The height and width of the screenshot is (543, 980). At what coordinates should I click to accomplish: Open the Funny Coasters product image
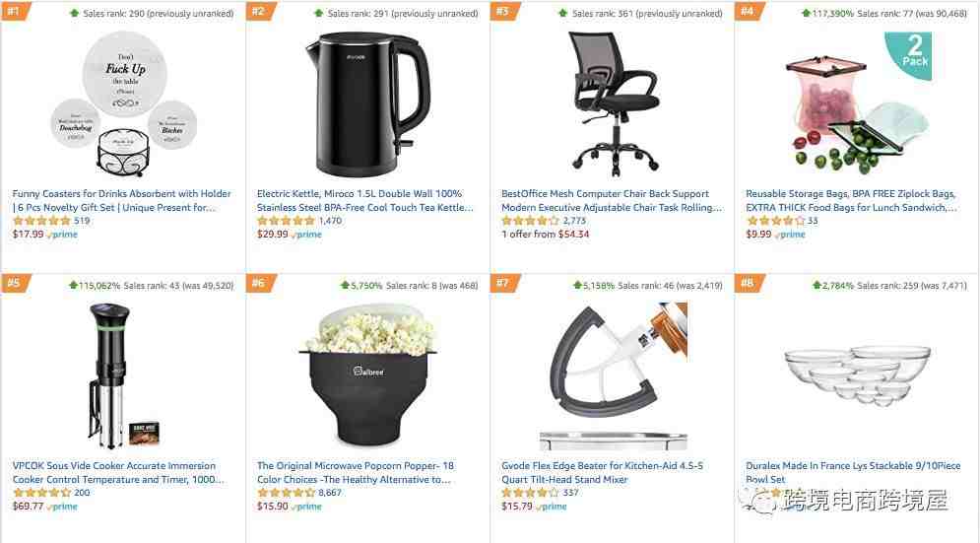(x=123, y=103)
